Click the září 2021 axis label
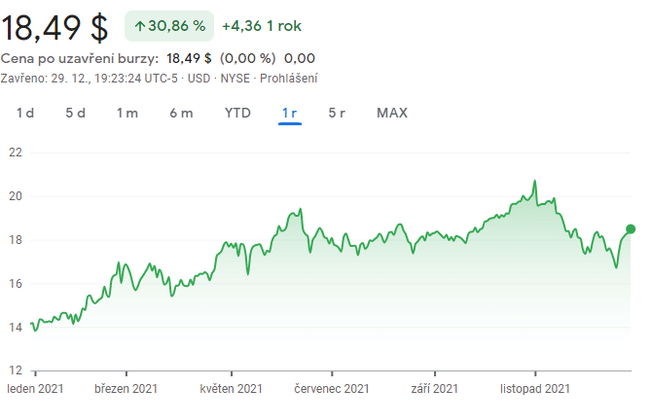The width and height of the screenshot is (650, 415). tap(435, 388)
